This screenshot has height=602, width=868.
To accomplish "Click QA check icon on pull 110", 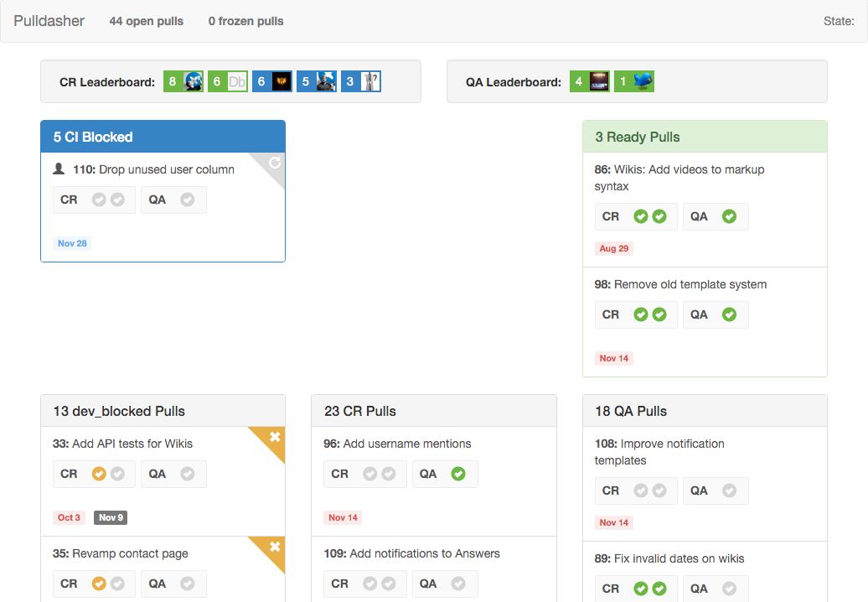I will tap(188, 200).
